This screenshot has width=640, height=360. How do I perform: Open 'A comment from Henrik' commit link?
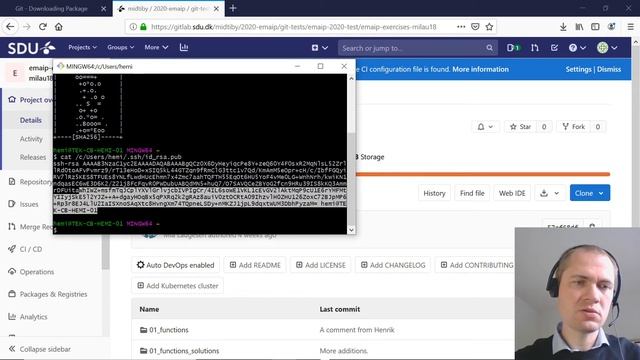point(357,330)
